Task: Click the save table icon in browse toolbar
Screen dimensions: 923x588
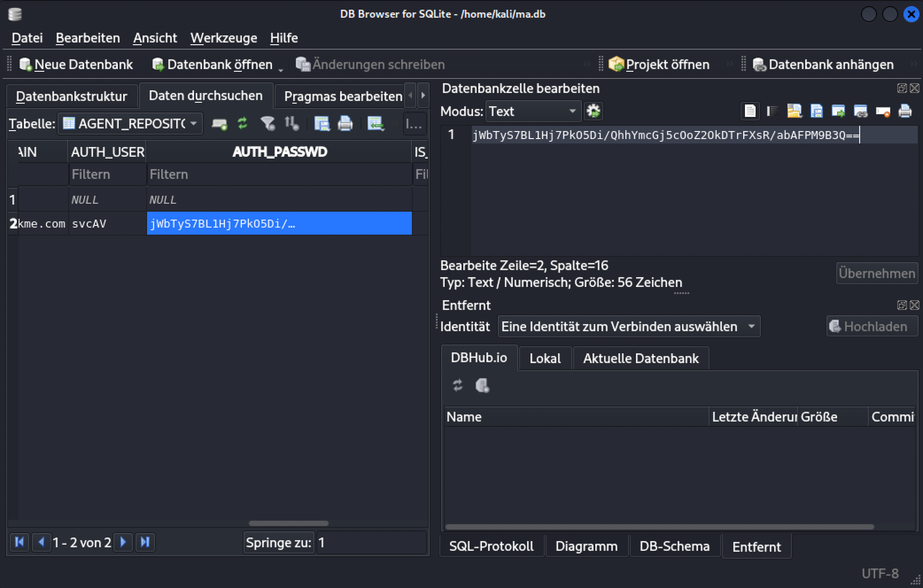Action: (322, 124)
